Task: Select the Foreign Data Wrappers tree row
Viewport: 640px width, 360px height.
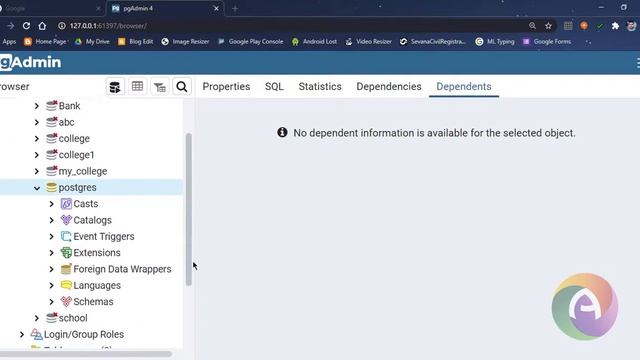Action: [91, 269]
